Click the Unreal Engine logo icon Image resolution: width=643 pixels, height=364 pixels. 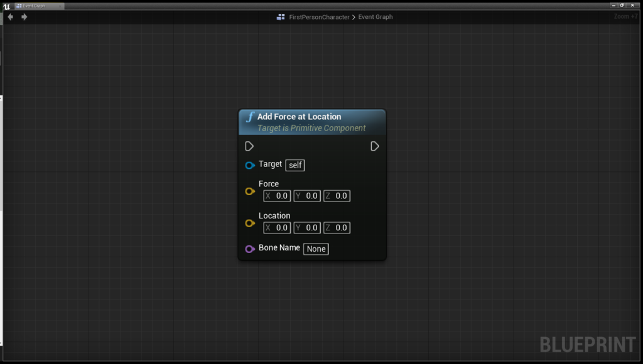tap(6, 6)
